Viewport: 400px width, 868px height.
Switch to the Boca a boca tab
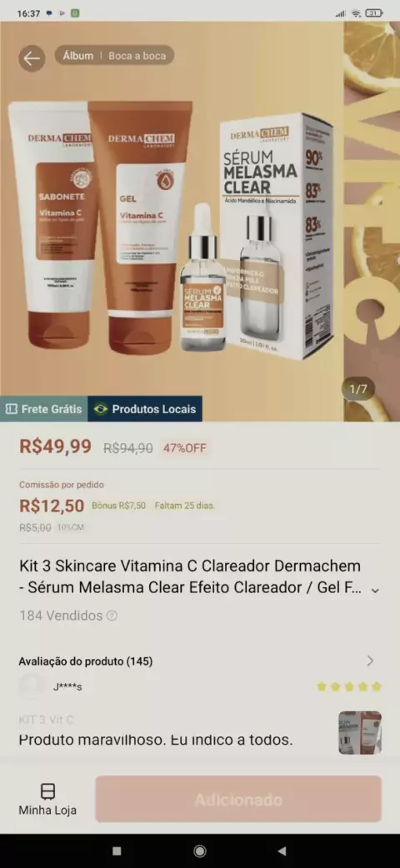pos(137,56)
